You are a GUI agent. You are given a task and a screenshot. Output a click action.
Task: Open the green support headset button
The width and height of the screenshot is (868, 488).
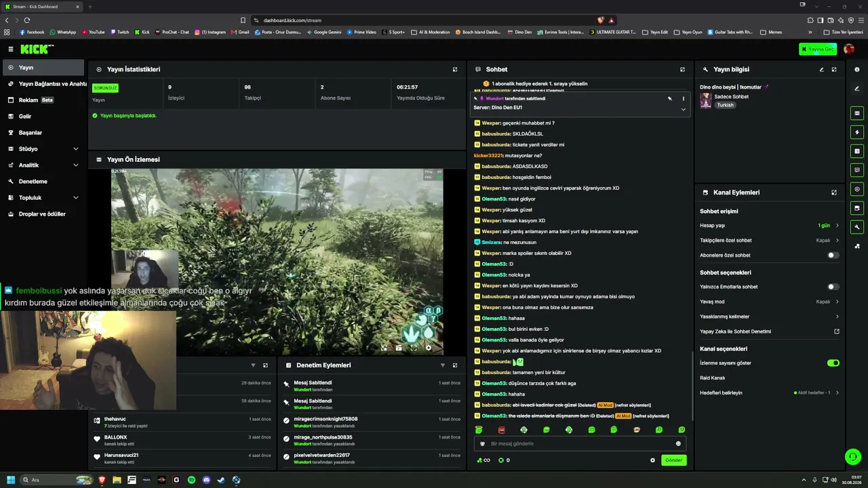click(853, 457)
